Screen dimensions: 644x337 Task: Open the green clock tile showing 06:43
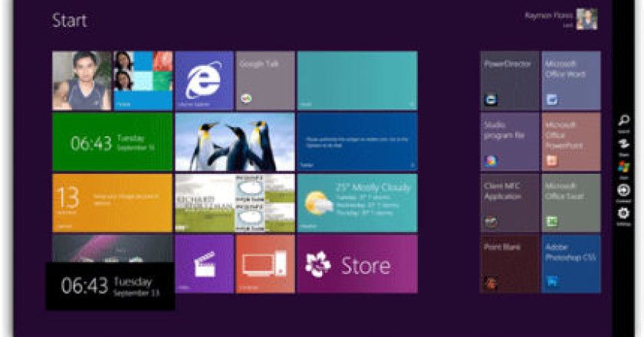coord(113,142)
